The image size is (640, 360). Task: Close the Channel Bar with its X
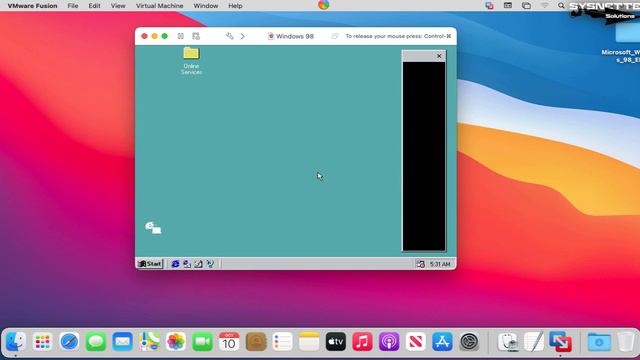[439, 56]
